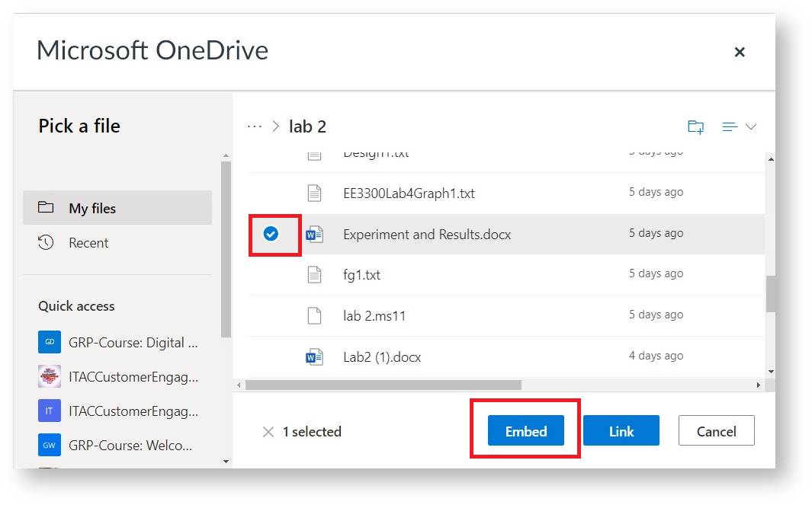The image size is (812, 505).
Task: Click the sidebar vertical scrollbar thumb
Action: [226, 249]
